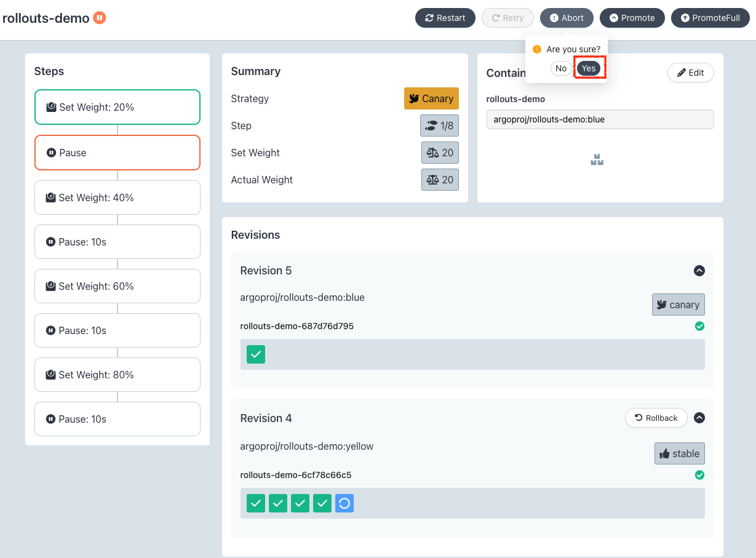Click the rollouts-demo-6cf78c66c5 replica set name

tap(296, 475)
